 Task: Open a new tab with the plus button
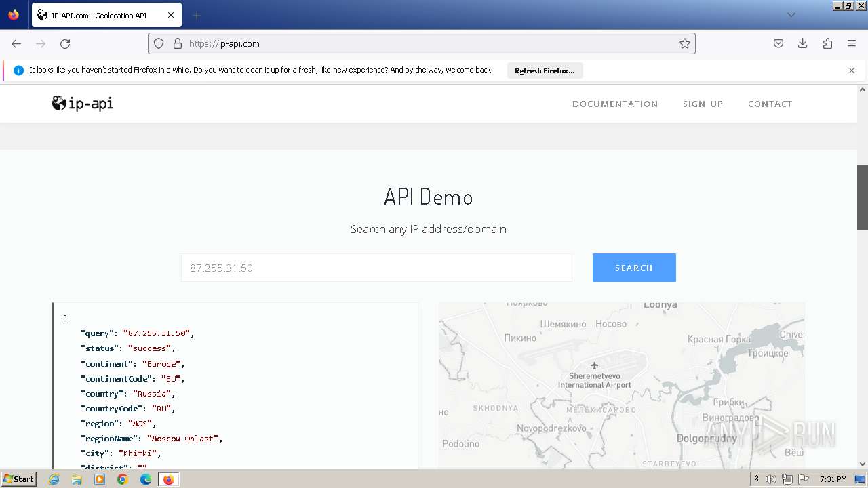click(x=197, y=15)
